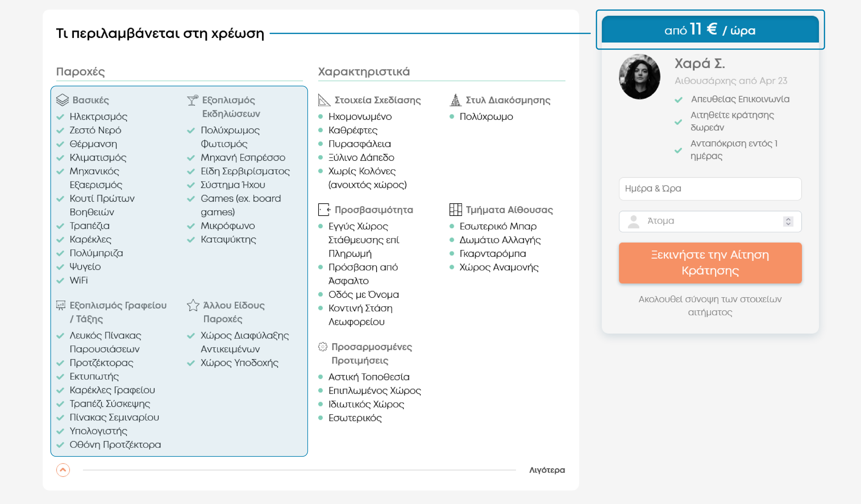The image size is (861, 504).
Task: Click the Ημέρα & Ώρα input field
Action: point(710,189)
